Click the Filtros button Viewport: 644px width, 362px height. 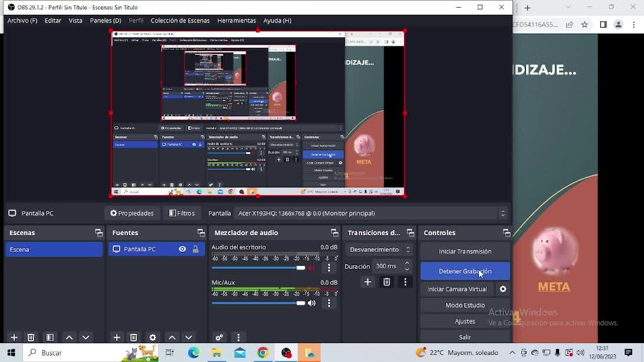182,213
